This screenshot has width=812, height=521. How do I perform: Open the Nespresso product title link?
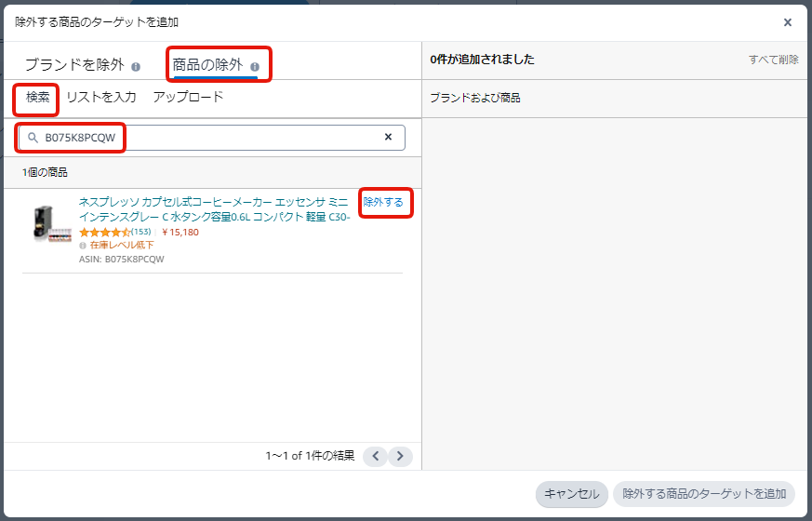[214, 209]
